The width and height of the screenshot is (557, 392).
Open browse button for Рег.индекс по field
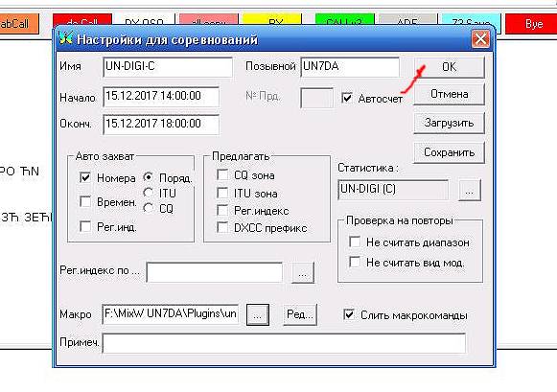(302, 273)
